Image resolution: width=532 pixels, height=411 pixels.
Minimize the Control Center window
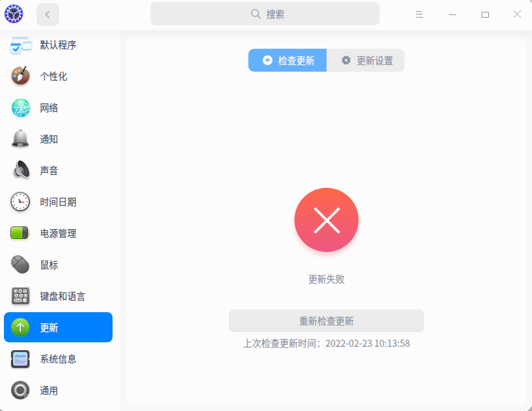(452, 14)
